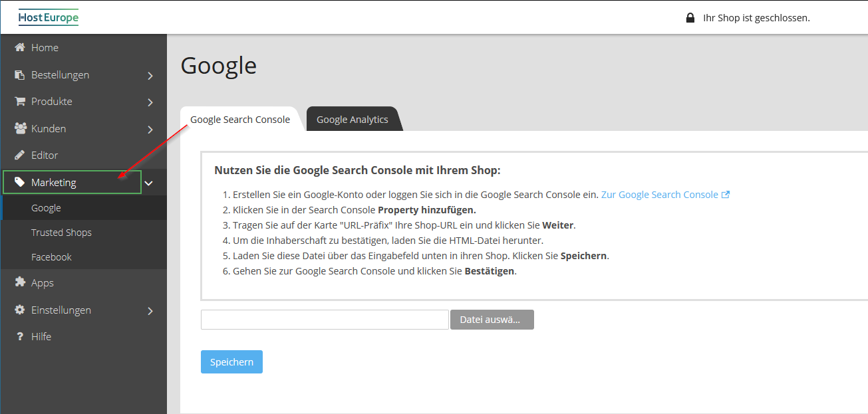Expand the Produkte submenu chevron
The height and width of the screenshot is (414, 868).
(150, 102)
